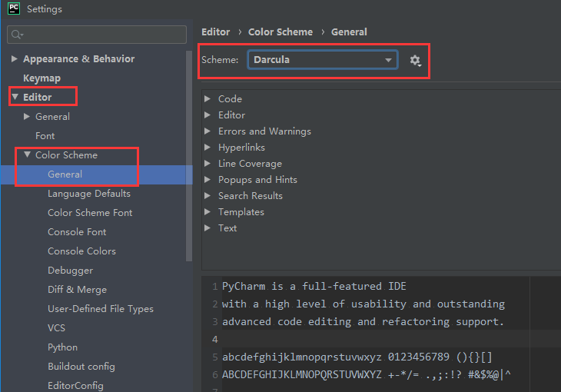The width and height of the screenshot is (561, 392).
Task: Open Buildout config color settings
Action: [x=81, y=367]
